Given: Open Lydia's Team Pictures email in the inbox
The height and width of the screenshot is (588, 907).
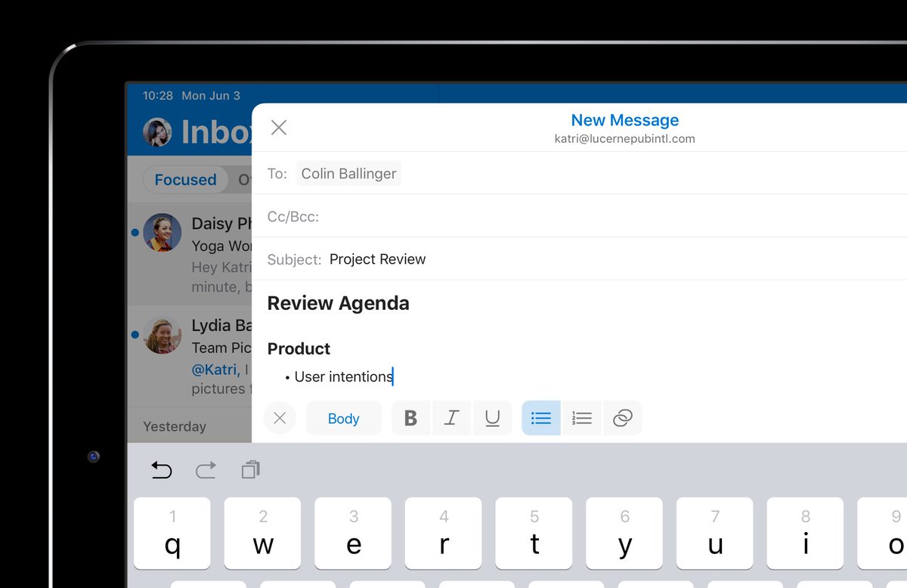Looking at the screenshot, I should tap(190, 356).
